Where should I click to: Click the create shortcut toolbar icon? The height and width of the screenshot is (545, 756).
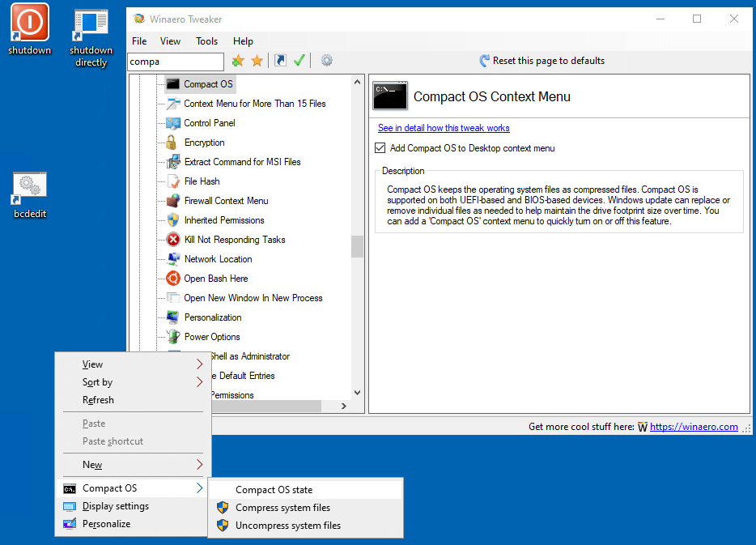(x=280, y=60)
